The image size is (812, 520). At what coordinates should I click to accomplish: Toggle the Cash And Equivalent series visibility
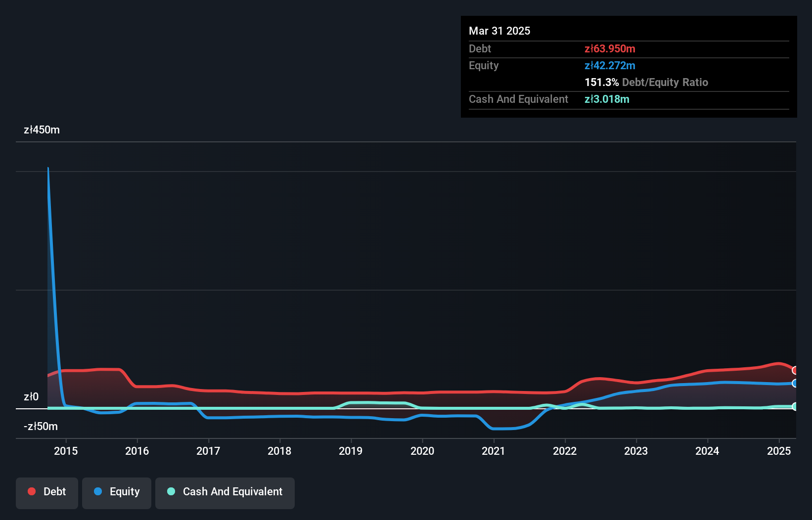225,492
